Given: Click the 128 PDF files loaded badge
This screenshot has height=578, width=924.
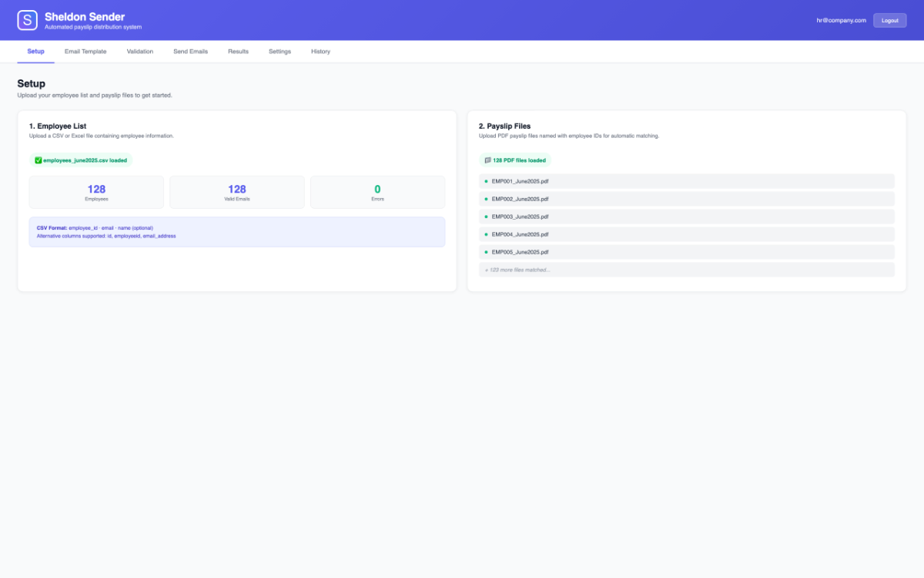Looking at the screenshot, I should pos(515,160).
